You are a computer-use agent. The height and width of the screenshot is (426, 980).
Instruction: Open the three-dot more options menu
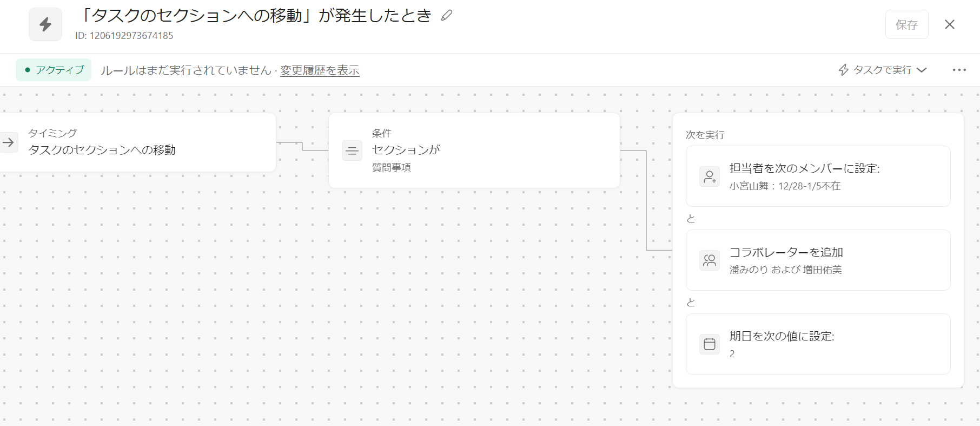959,70
